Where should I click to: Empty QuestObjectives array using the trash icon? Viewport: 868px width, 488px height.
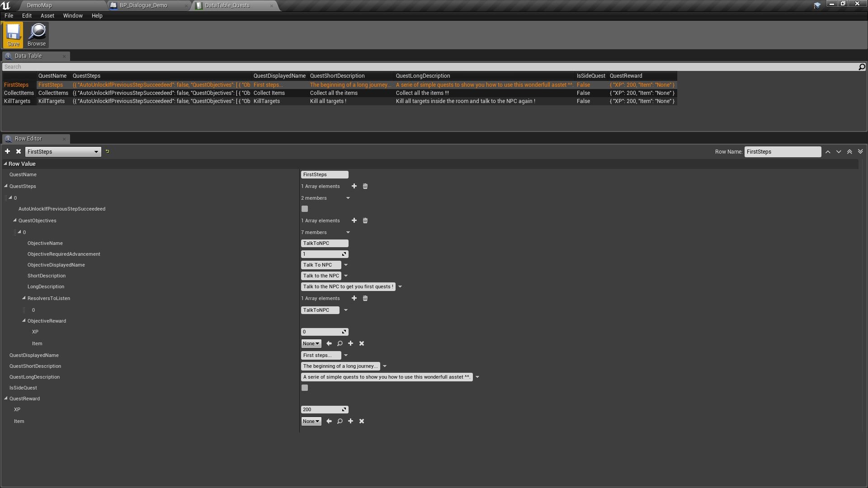pos(365,221)
